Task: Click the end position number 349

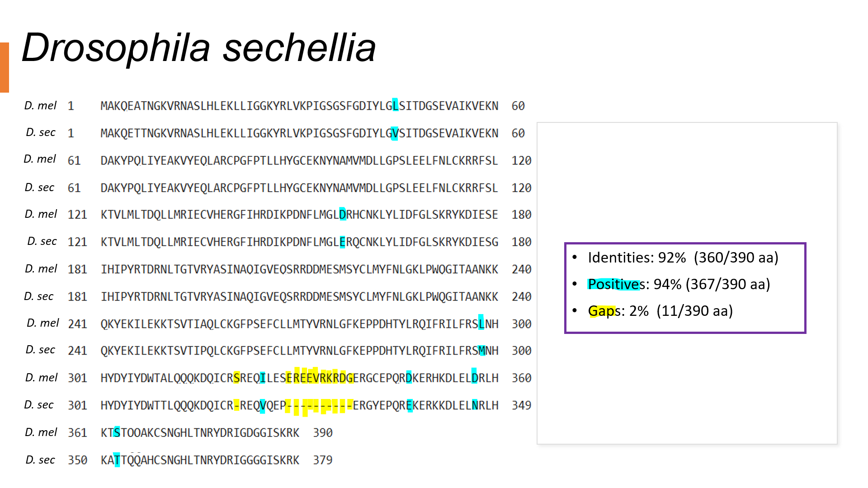Action: point(521,405)
